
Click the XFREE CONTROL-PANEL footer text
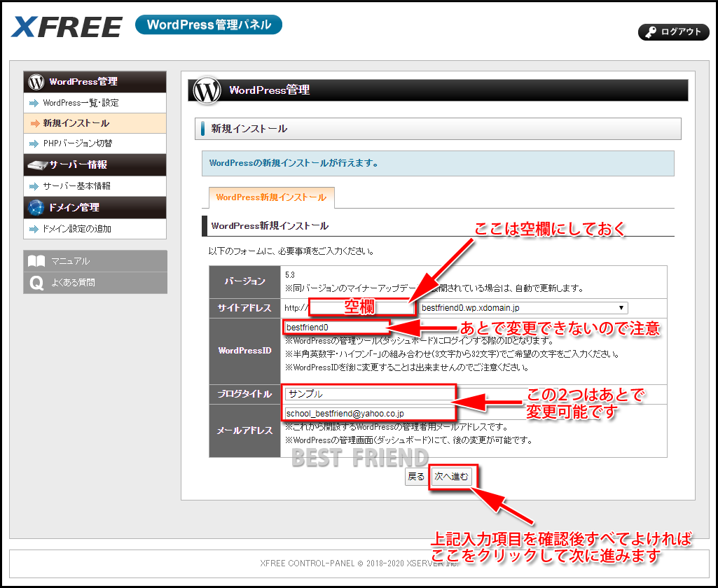[359, 563]
